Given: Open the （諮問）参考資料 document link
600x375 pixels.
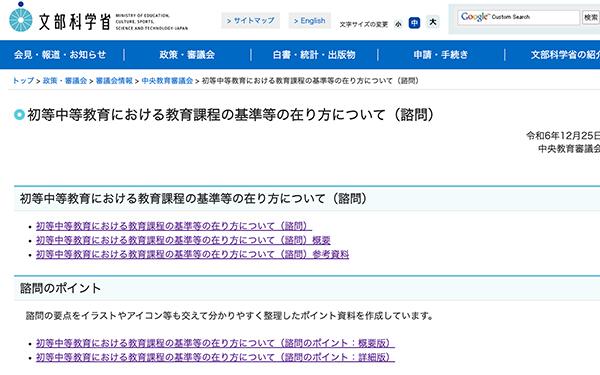Looking at the screenshot, I should click(x=192, y=254).
